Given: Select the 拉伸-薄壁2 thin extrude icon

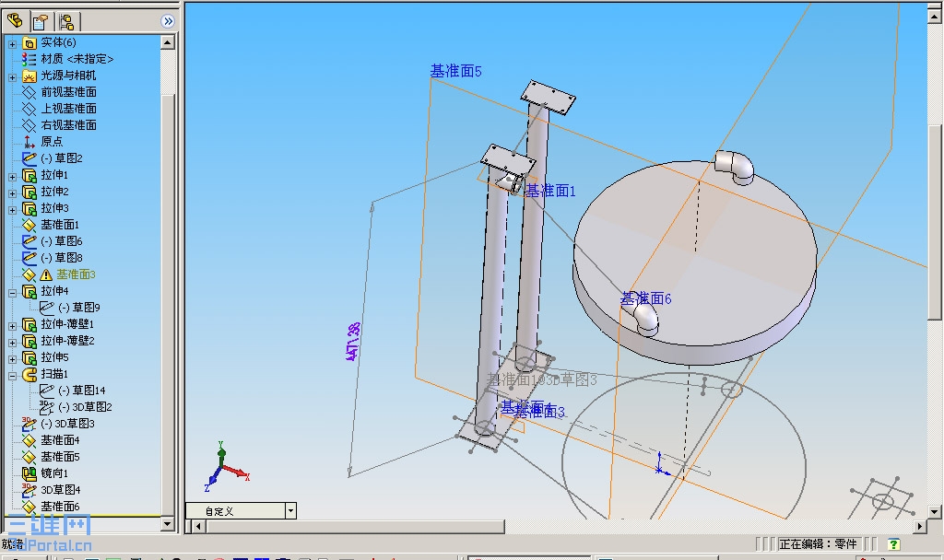Looking at the screenshot, I should click(29, 341).
